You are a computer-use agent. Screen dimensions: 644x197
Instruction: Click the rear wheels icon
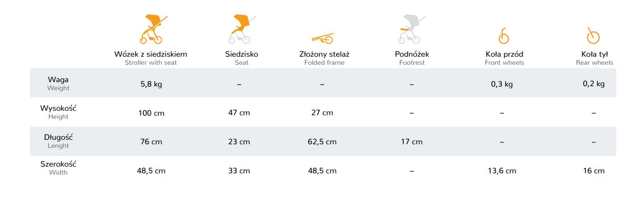[593, 36]
